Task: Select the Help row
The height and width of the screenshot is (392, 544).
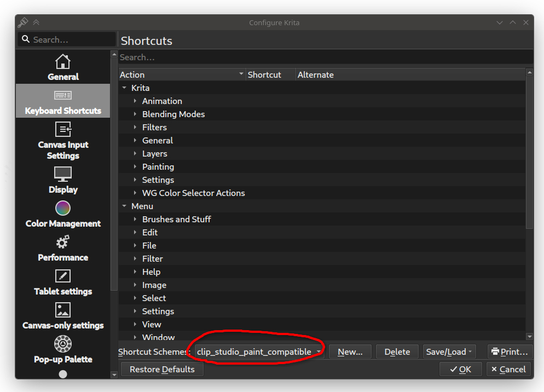Action: pyautogui.click(x=322, y=272)
